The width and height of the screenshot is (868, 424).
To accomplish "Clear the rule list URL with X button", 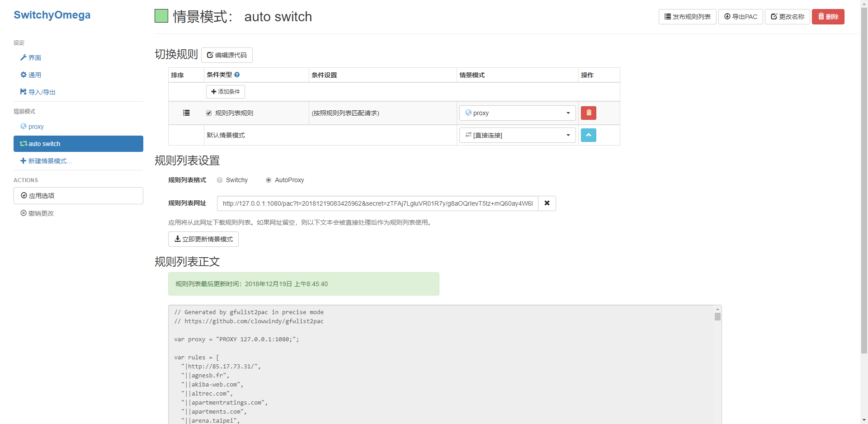I will (x=547, y=203).
